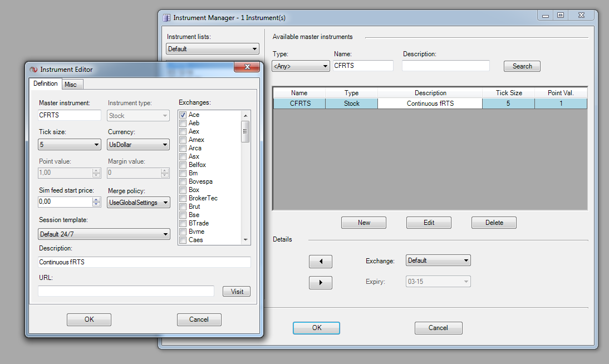This screenshot has width=609, height=364.
Task: Open the Expiry 03-15 dropdown
Action: click(x=438, y=281)
